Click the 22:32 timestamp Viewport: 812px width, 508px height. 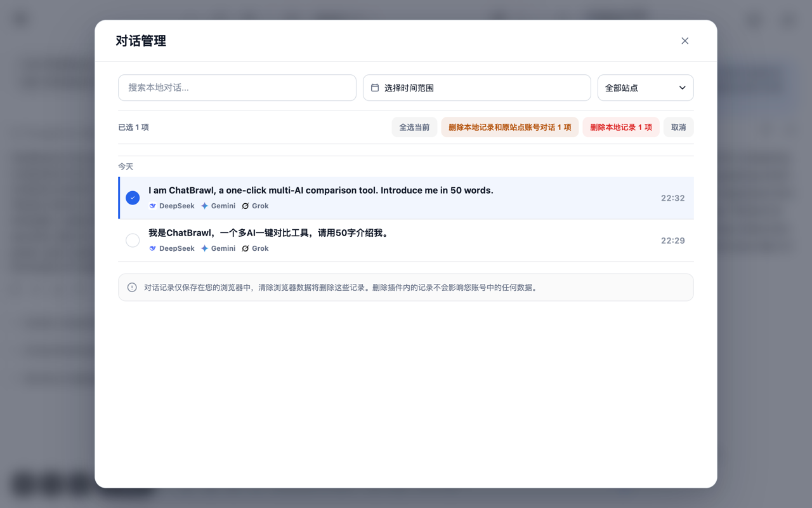pyautogui.click(x=672, y=198)
